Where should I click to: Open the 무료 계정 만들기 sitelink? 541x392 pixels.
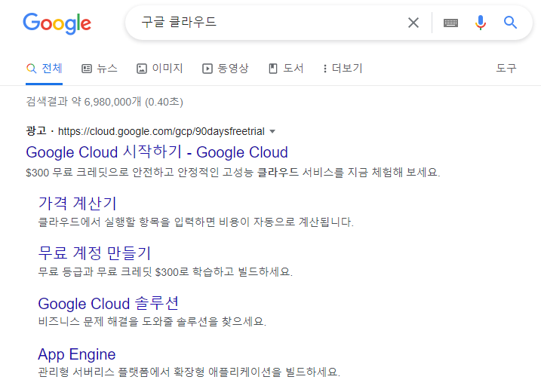[x=94, y=253]
